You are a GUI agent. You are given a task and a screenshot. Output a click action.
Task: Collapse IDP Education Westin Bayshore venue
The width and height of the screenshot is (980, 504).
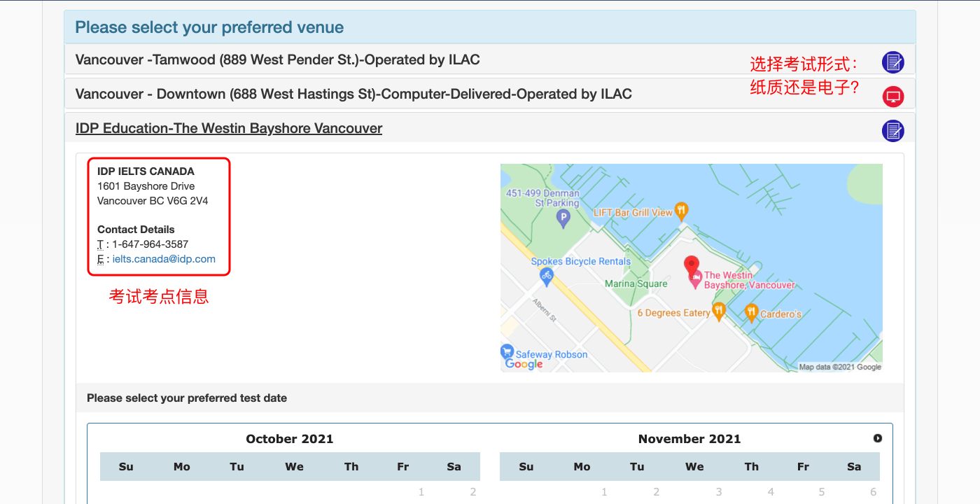[229, 128]
